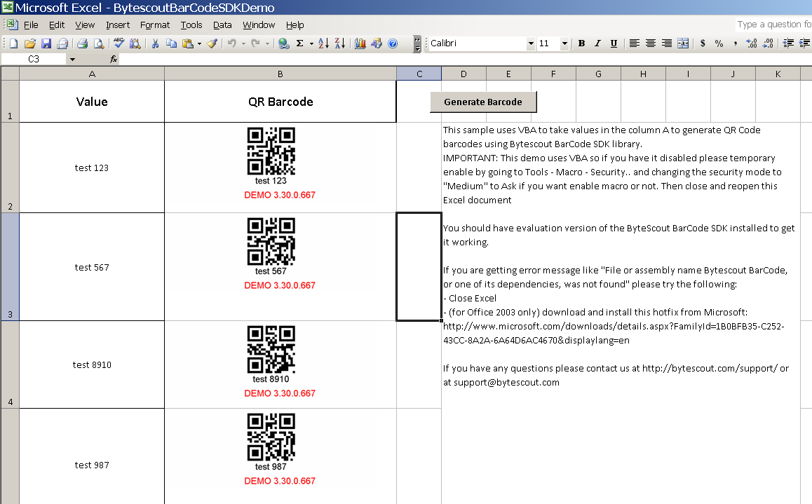Toggle underline formatting

point(614,43)
